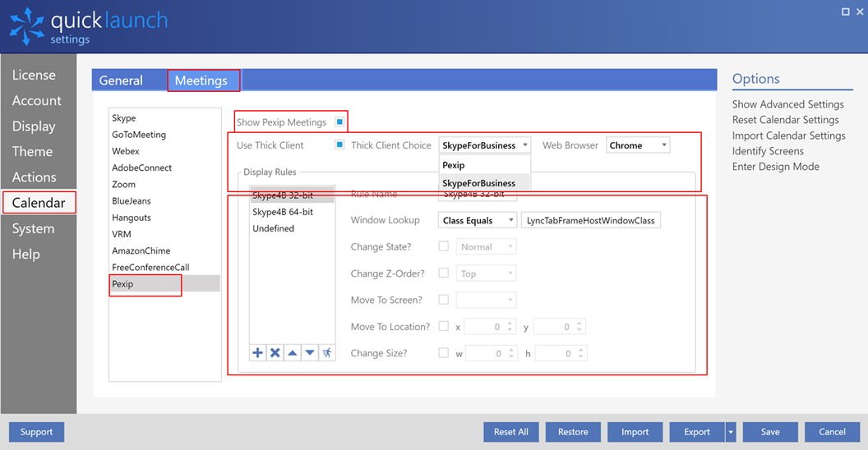Move the rule down with the down arrow icon
The height and width of the screenshot is (450, 868).
point(310,353)
